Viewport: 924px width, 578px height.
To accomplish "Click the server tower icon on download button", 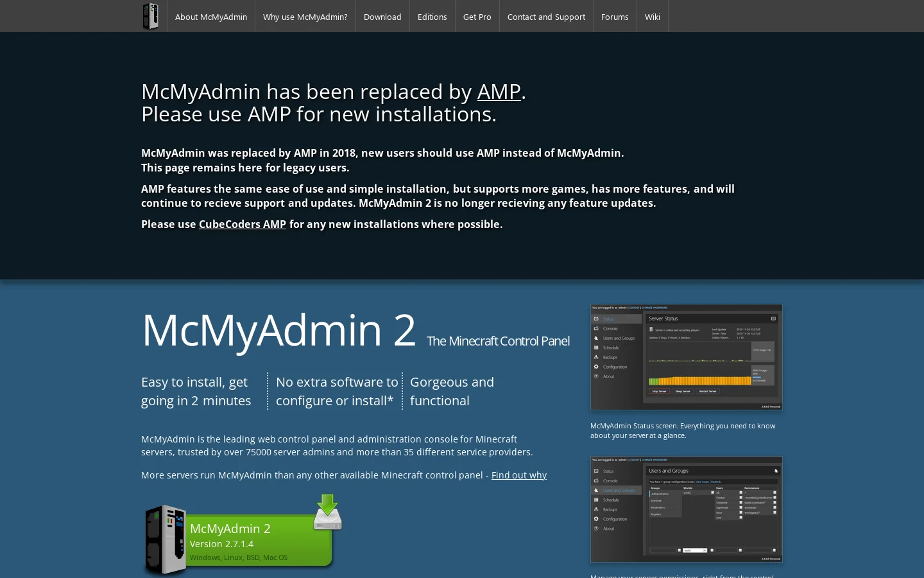I will point(165,539).
